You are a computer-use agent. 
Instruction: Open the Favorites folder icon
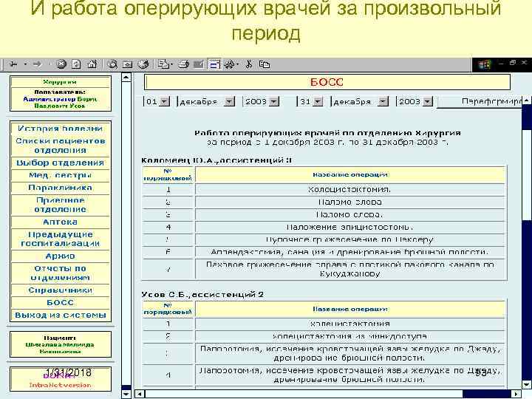(x=128, y=64)
